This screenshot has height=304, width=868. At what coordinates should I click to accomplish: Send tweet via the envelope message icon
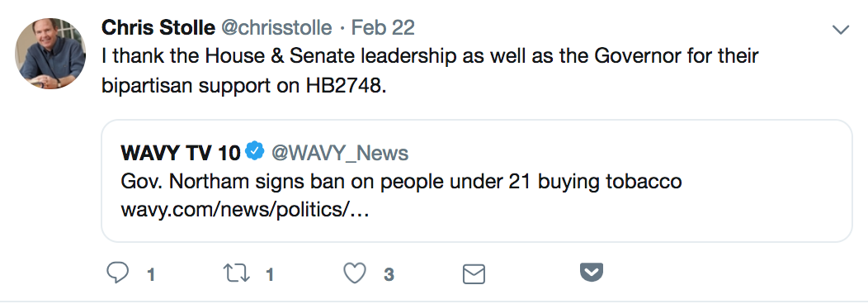(474, 274)
